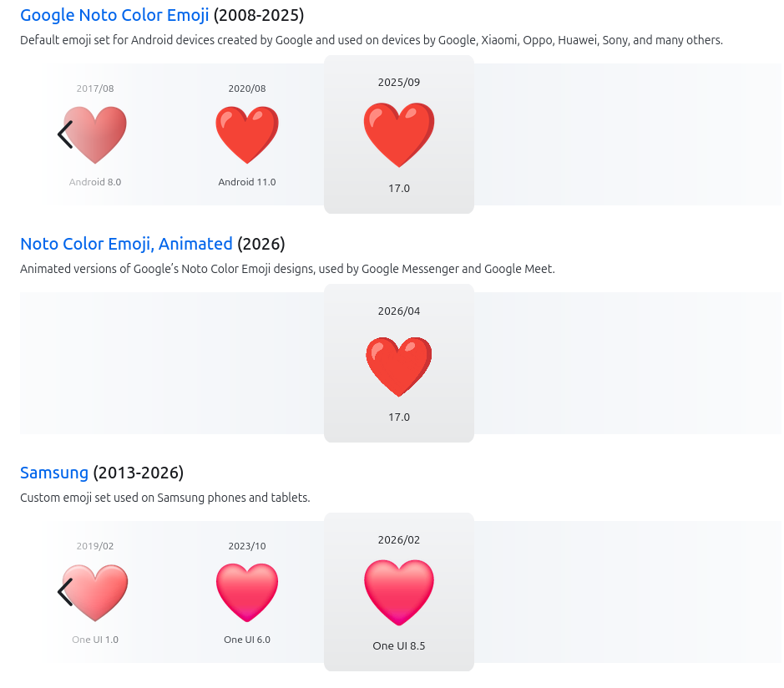Click the 2023/10 date label
This screenshot has width=784, height=688.
(x=247, y=546)
